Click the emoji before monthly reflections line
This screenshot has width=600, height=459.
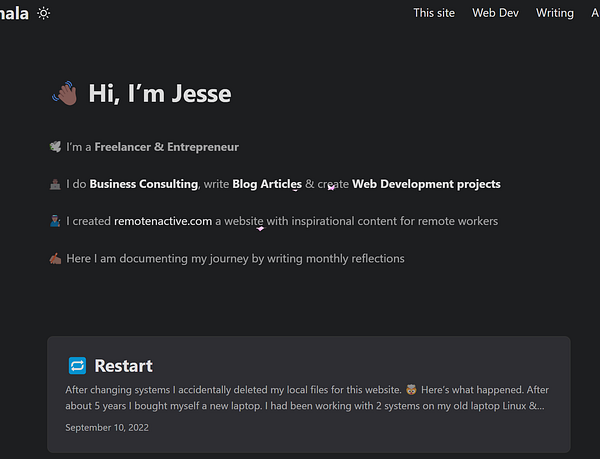55,258
